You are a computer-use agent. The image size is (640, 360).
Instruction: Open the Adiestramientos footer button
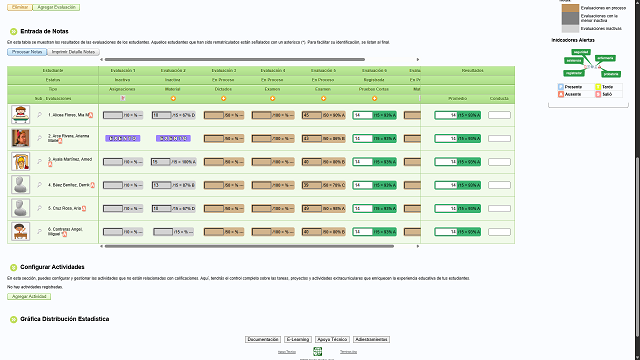click(x=371, y=339)
